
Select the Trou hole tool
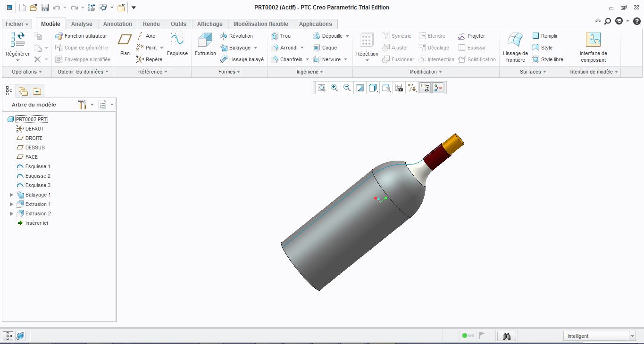point(281,36)
